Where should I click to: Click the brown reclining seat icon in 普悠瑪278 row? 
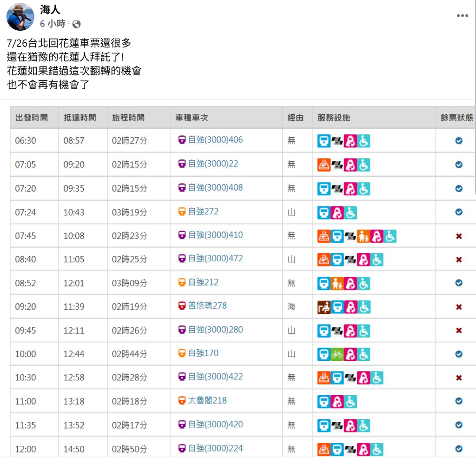(x=324, y=307)
